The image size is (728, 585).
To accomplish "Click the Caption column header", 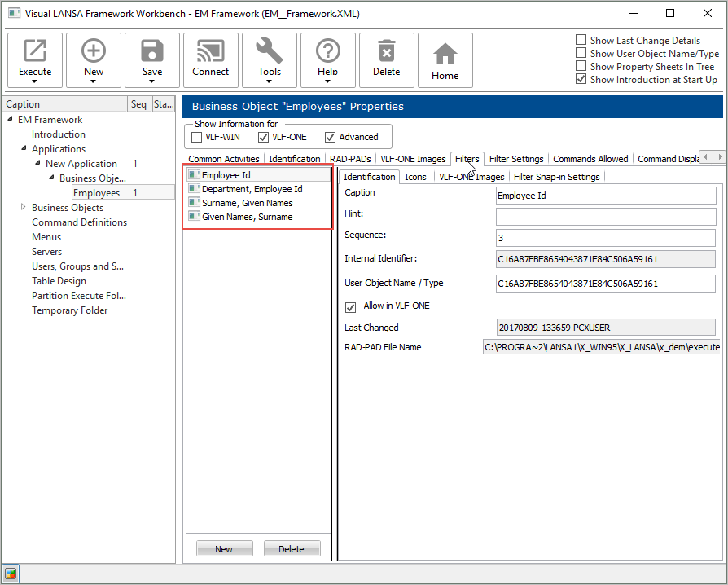I will [65, 104].
